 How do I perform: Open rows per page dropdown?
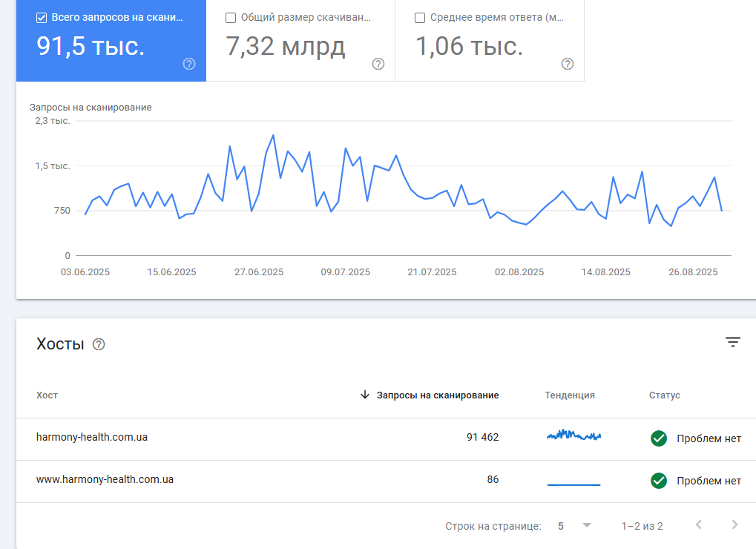pos(574,526)
